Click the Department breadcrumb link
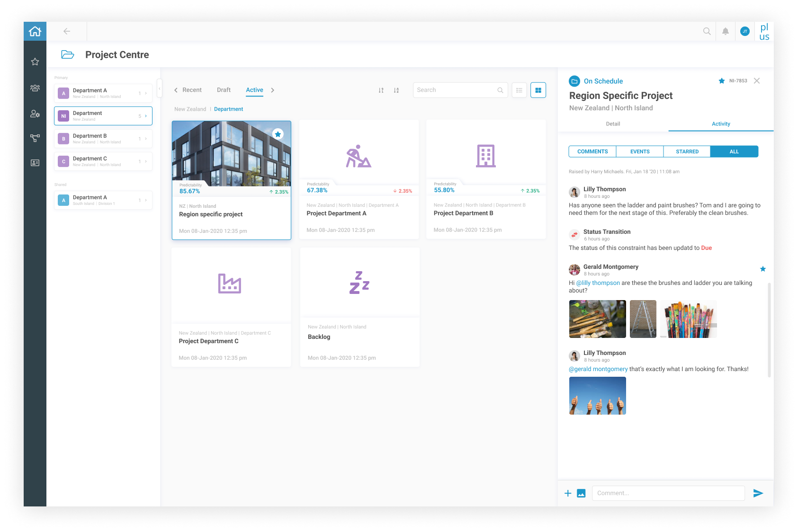798x532 pixels. 228,109
